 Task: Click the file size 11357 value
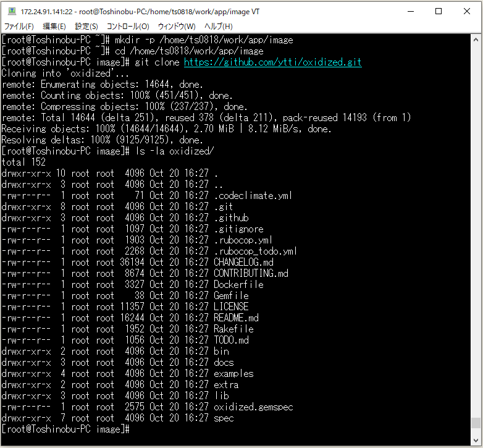132,306
